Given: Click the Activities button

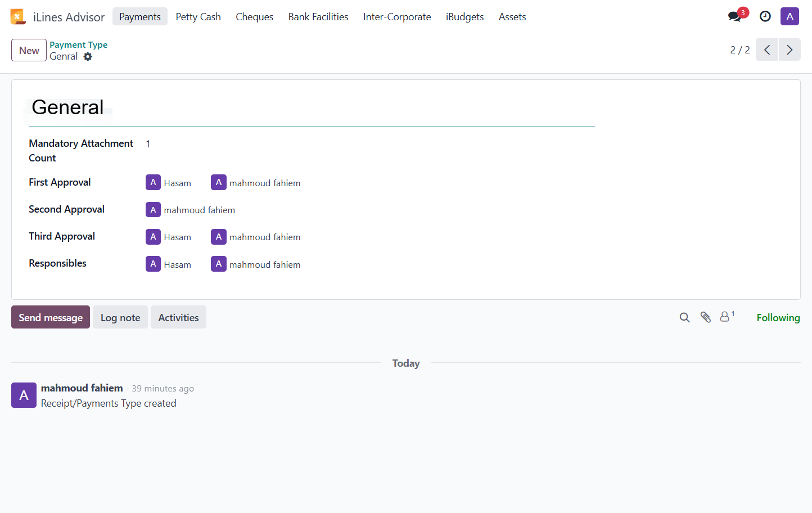Looking at the screenshot, I should [x=178, y=317].
